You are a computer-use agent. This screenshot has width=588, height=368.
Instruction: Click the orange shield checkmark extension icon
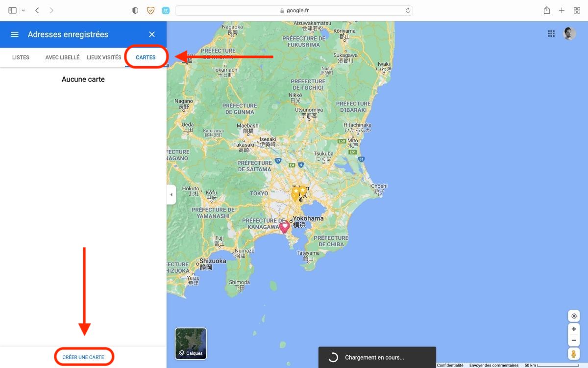click(151, 10)
